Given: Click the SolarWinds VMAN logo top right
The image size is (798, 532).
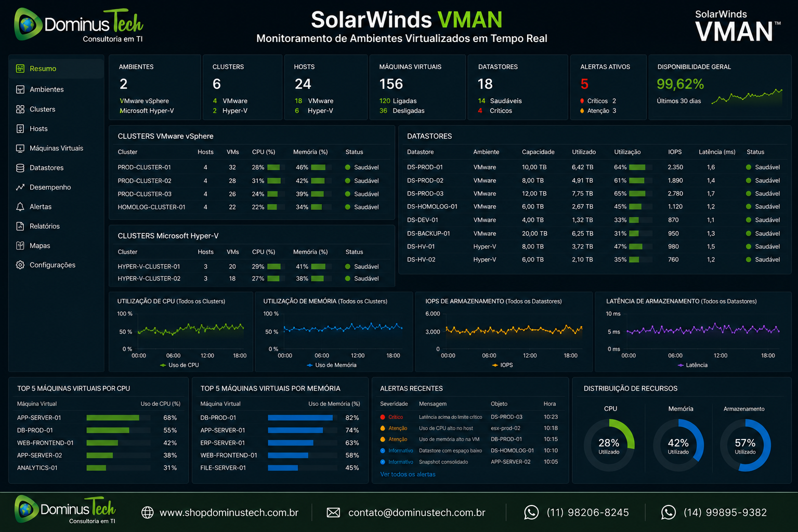Looking at the screenshot, I should 738,25.
